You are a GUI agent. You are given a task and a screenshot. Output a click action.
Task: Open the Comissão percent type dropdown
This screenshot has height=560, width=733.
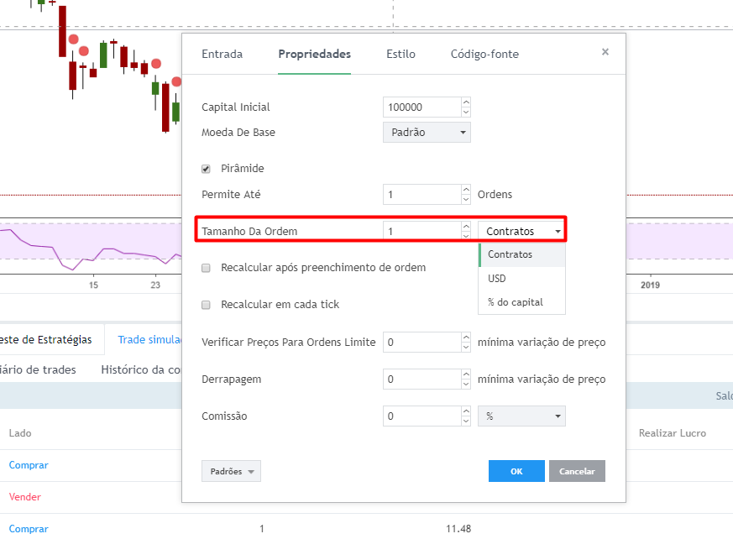point(521,416)
